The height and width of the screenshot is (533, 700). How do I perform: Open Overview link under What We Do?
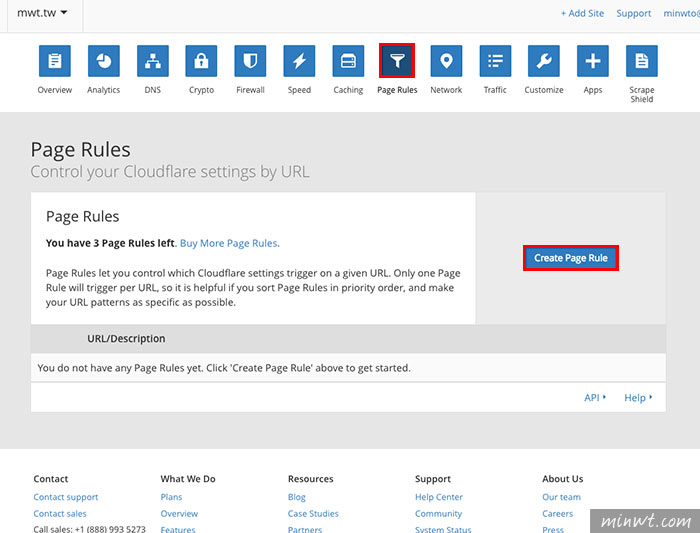point(179,513)
